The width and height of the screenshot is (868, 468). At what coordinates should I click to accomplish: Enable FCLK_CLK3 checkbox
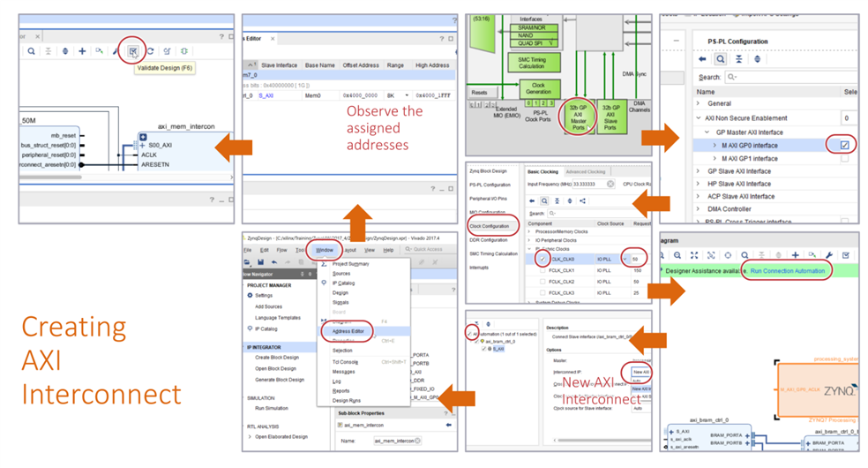(x=542, y=292)
